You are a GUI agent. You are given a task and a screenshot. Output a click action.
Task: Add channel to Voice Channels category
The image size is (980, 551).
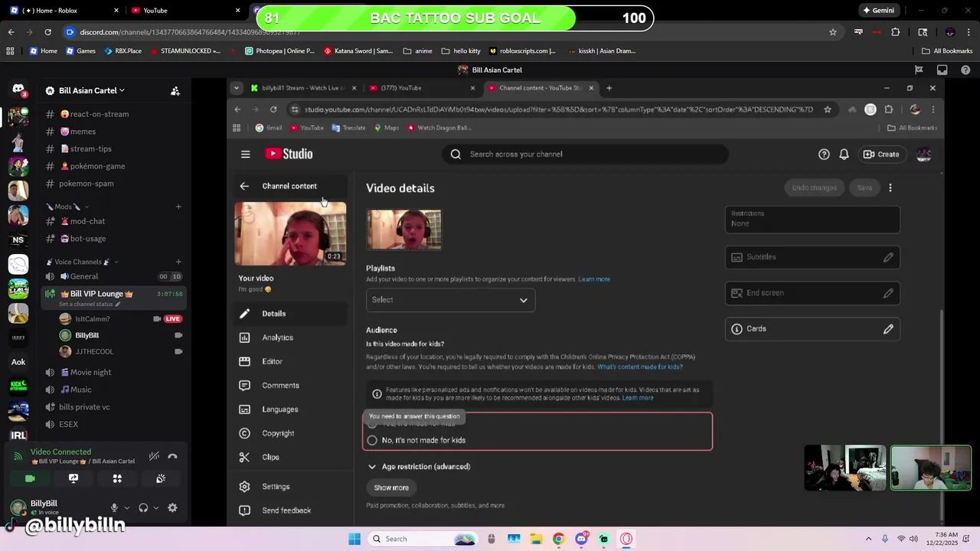pos(178,262)
